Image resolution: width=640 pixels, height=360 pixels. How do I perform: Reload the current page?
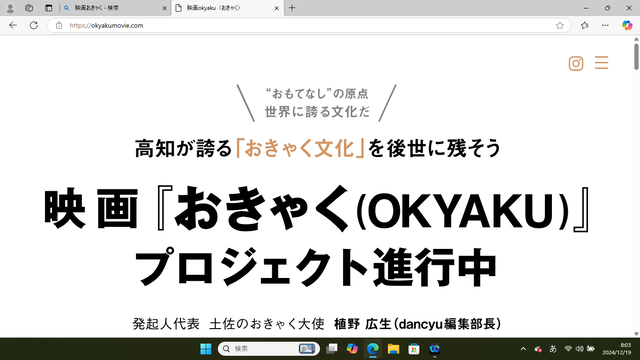[x=34, y=25]
